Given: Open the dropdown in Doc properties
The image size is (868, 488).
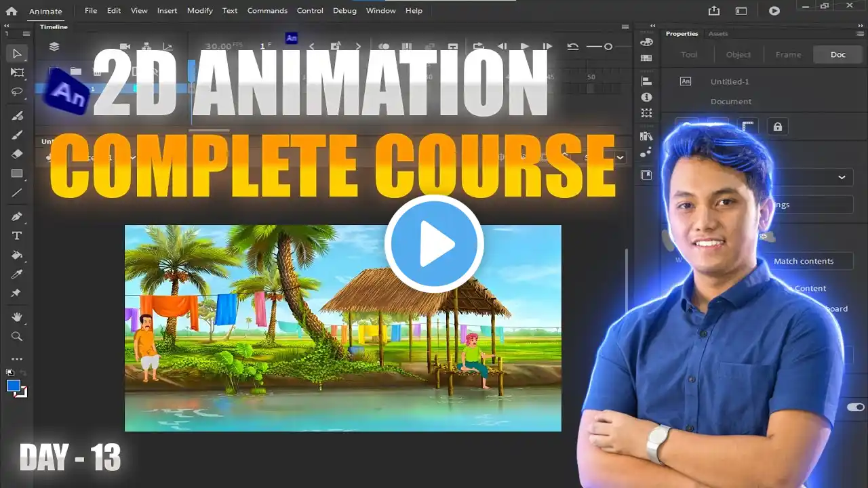Looking at the screenshot, I should 842,177.
